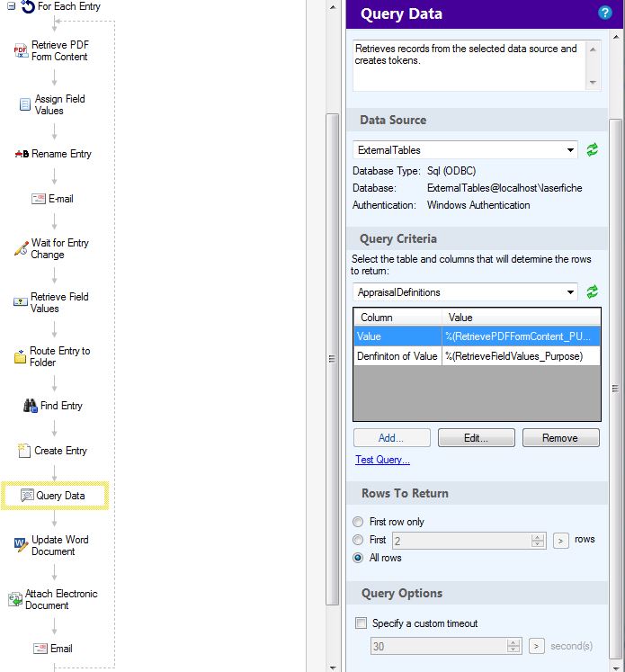Open the ExternalTables data source dropdown

[570, 150]
